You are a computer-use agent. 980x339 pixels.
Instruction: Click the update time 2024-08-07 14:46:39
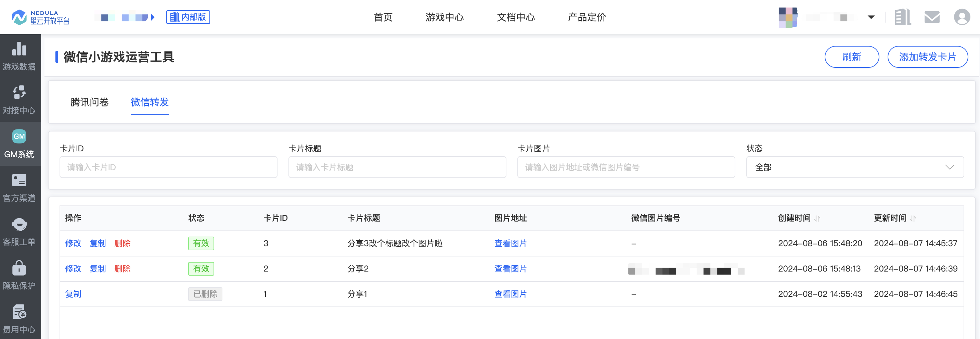coord(916,269)
